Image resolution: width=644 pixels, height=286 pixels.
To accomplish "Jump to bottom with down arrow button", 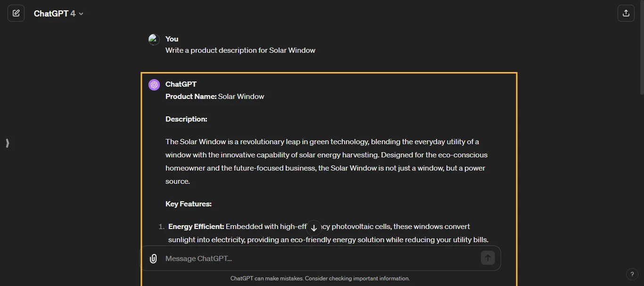I will pos(314,228).
